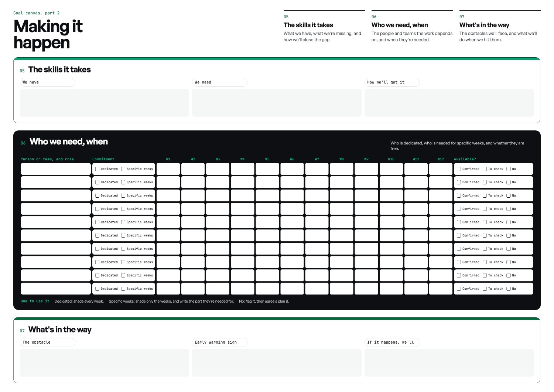Click the text area under Early warning sign
554x392 pixels.
click(x=277, y=363)
